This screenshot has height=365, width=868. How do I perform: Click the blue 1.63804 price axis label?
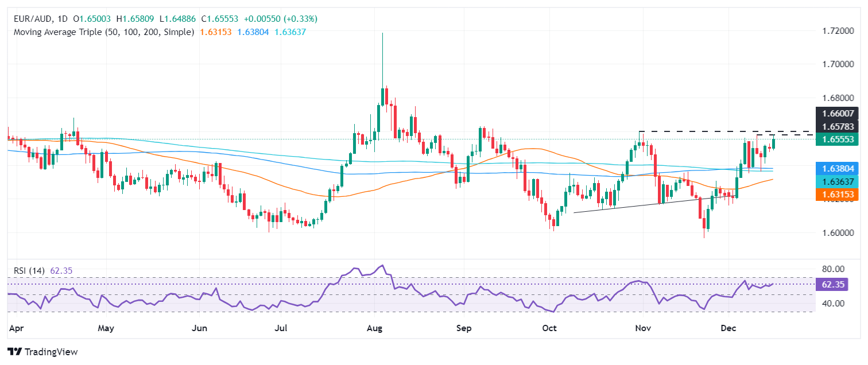click(839, 169)
